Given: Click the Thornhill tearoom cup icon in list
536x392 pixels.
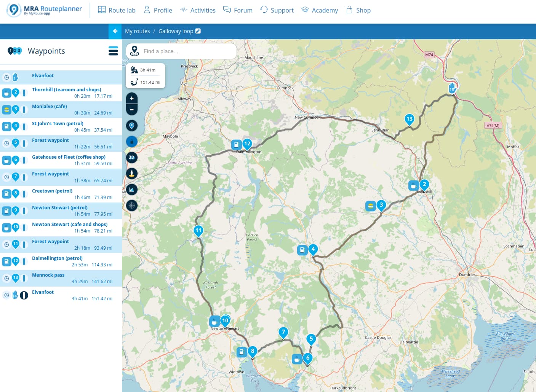Looking at the screenshot, I should pyautogui.click(x=6, y=93).
